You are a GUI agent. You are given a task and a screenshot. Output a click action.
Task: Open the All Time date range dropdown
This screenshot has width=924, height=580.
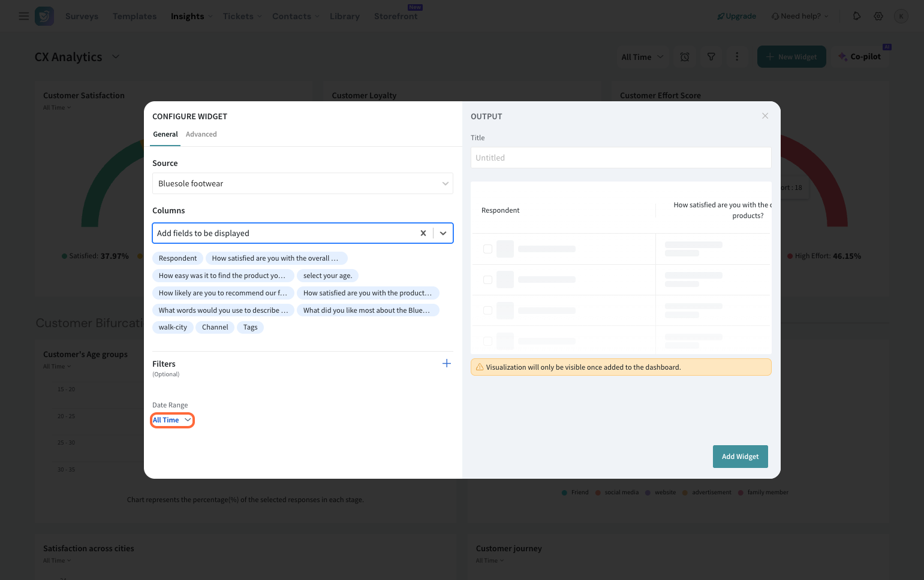pos(172,421)
